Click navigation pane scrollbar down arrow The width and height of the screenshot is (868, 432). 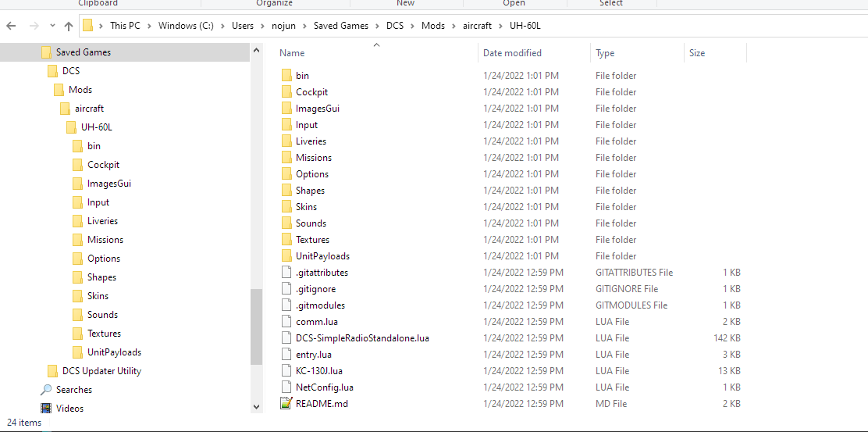[x=256, y=406]
